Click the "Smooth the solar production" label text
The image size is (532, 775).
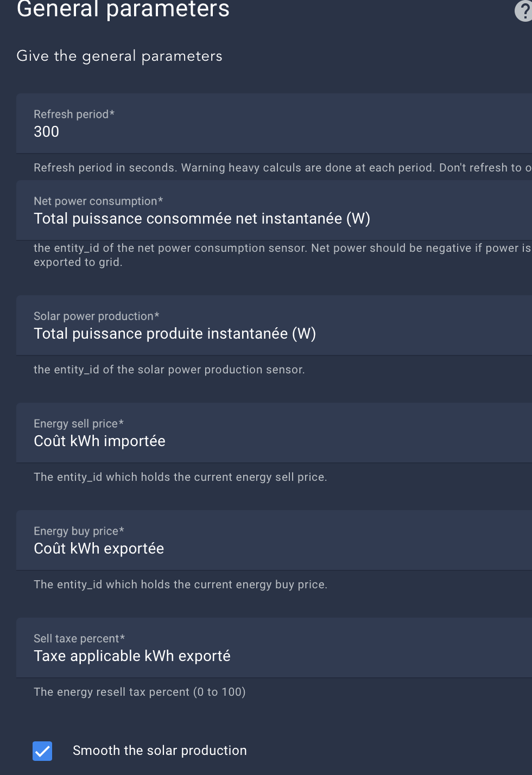(x=160, y=751)
